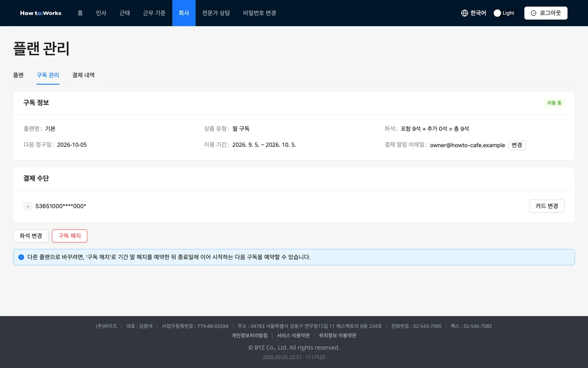Open the 전문가 상담 menu
588x368 pixels.
coord(216,13)
